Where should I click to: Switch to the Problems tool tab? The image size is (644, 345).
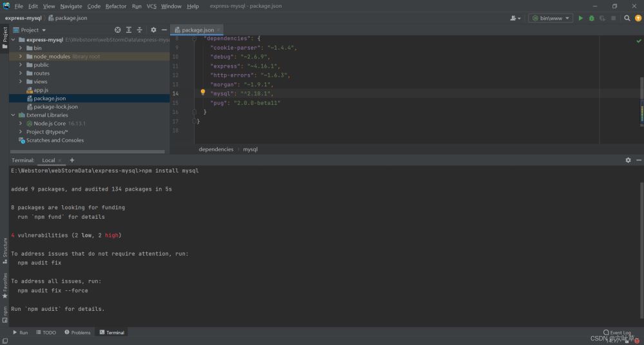(77, 333)
